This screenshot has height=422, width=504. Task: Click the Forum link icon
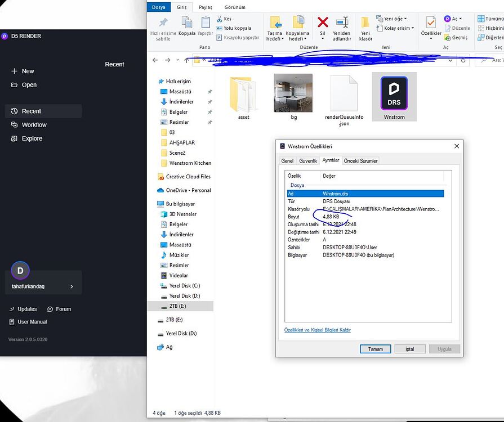point(51,309)
